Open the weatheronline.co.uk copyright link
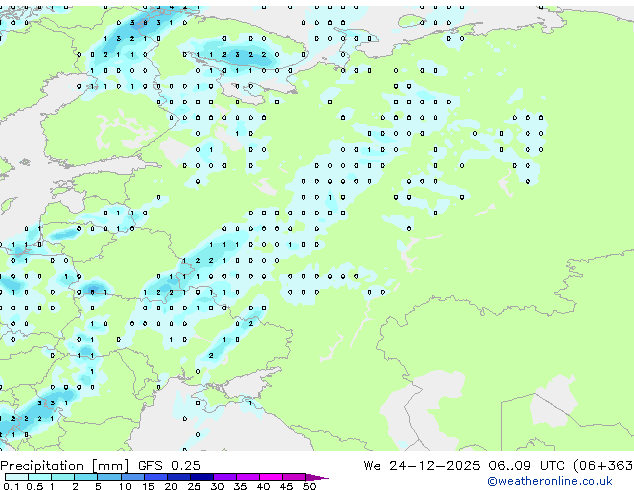Screen dimensions: 634x490 coord(549,481)
